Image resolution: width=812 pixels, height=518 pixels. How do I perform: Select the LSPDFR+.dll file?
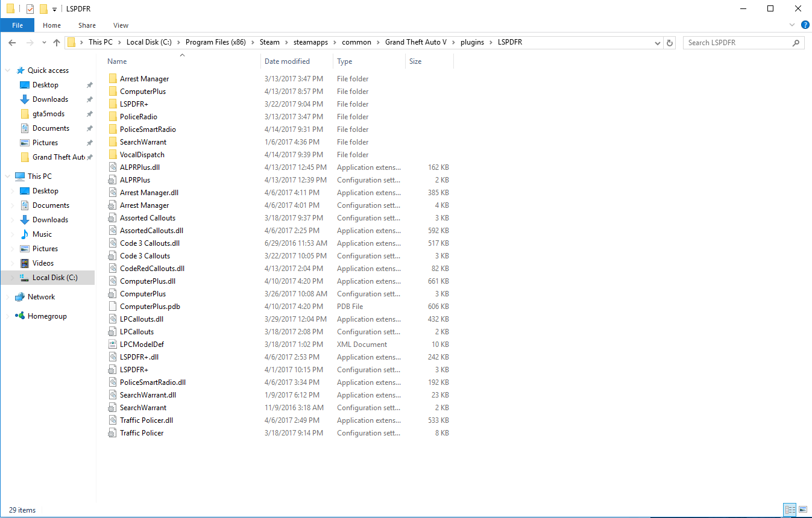tap(139, 357)
